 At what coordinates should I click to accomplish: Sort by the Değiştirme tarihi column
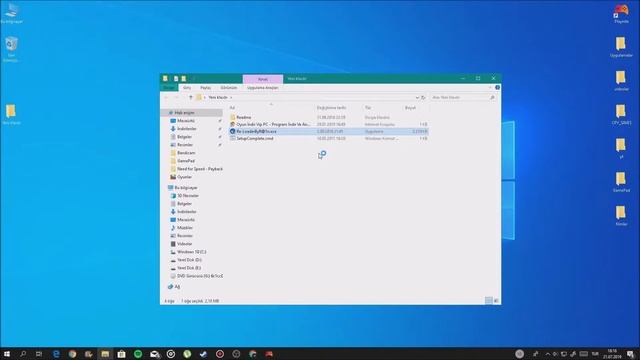[331, 108]
